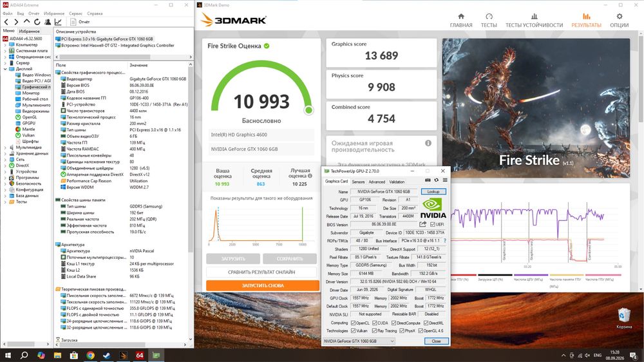Toggle OpenCL checkbox in GPU-Z

pyautogui.click(x=353, y=323)
